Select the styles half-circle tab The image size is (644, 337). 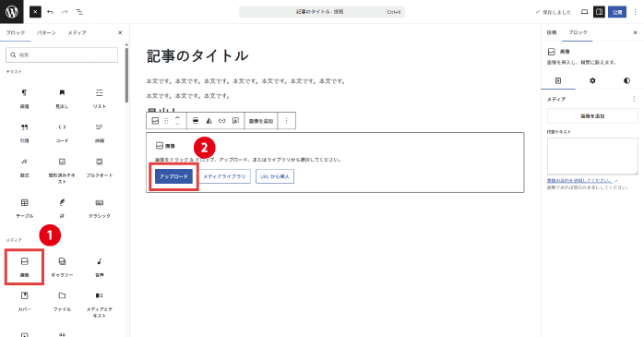(626, 80)
